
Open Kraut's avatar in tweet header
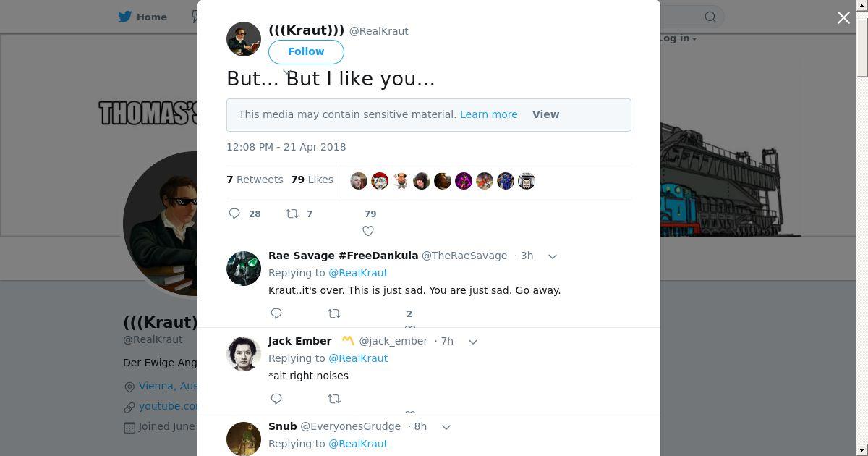coord(244,39)
